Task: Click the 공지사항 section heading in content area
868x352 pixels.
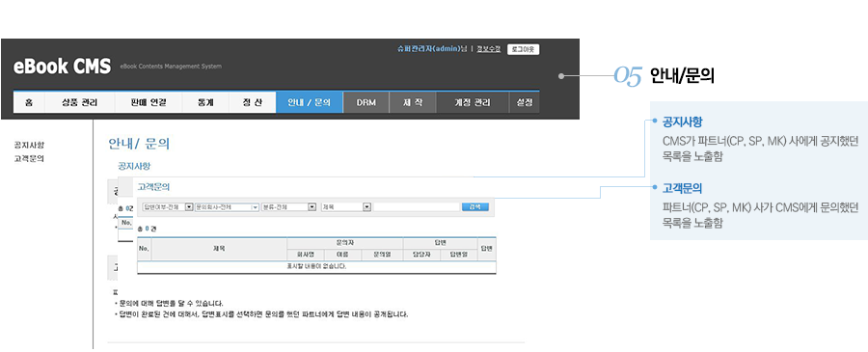Action: point(134,166)
